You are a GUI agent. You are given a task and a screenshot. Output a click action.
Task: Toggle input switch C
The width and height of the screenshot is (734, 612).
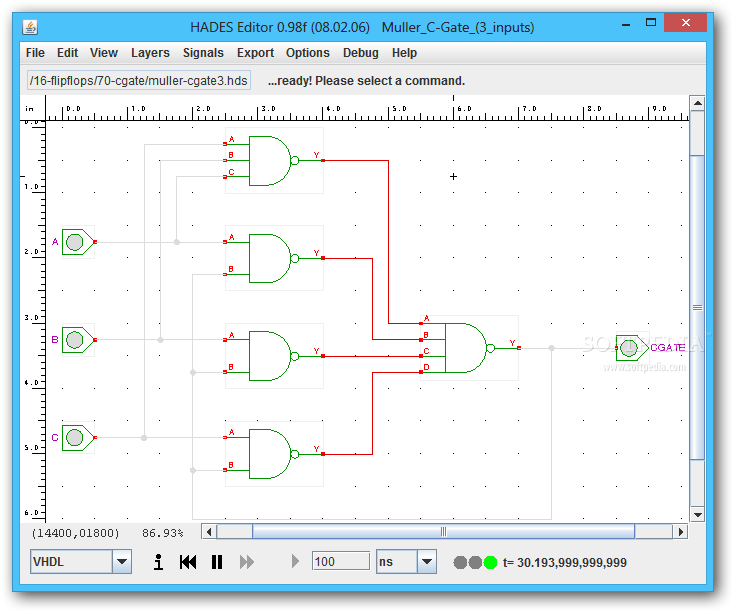pos(75,438)
